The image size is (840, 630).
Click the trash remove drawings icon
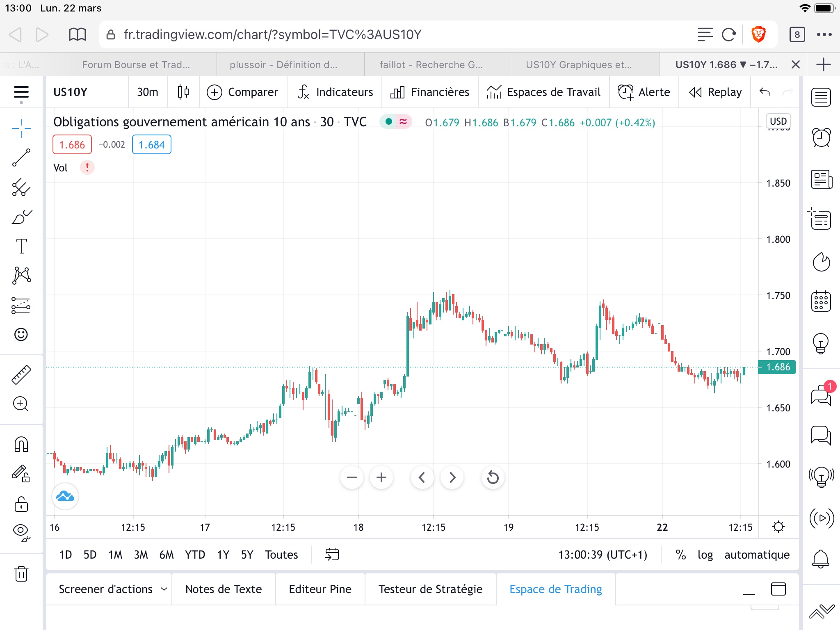point(21,573)
